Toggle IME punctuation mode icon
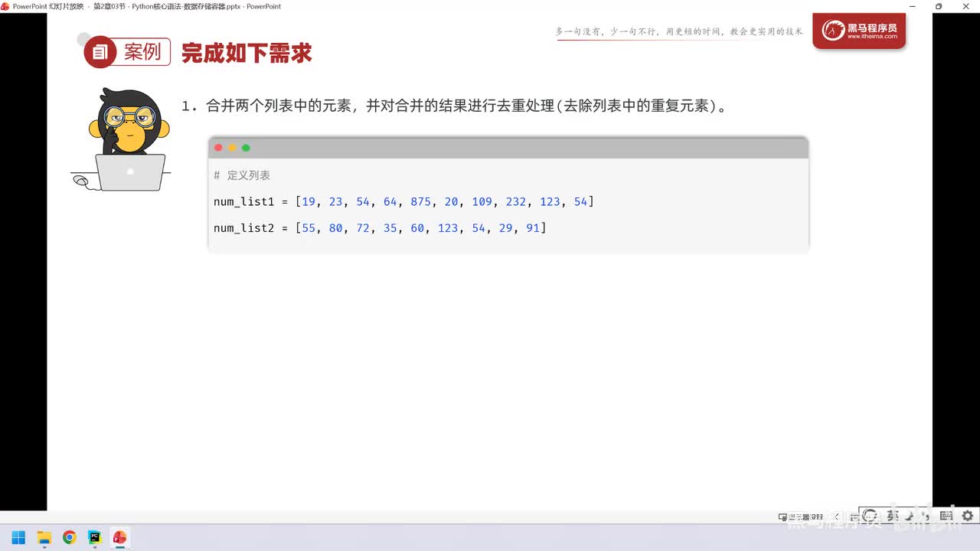 tap(926, 517)
